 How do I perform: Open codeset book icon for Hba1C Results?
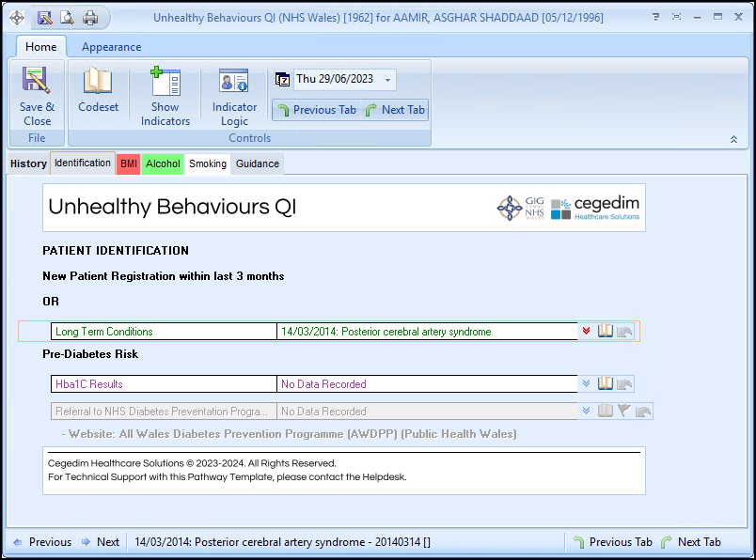tap(606, 383)
